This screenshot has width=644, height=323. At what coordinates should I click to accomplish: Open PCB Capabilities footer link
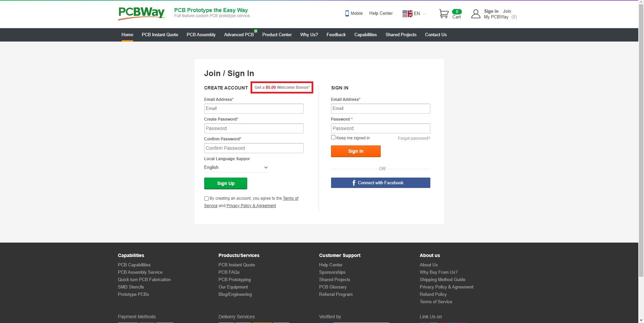point(134,265)
